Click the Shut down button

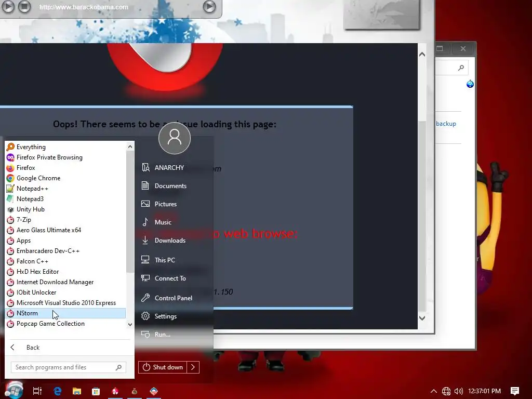pos(163,367)
